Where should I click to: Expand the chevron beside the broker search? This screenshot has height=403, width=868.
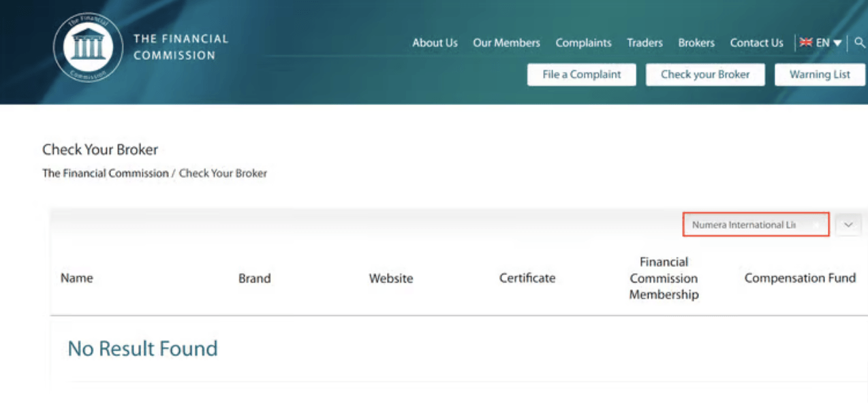(x=848, y=225)
